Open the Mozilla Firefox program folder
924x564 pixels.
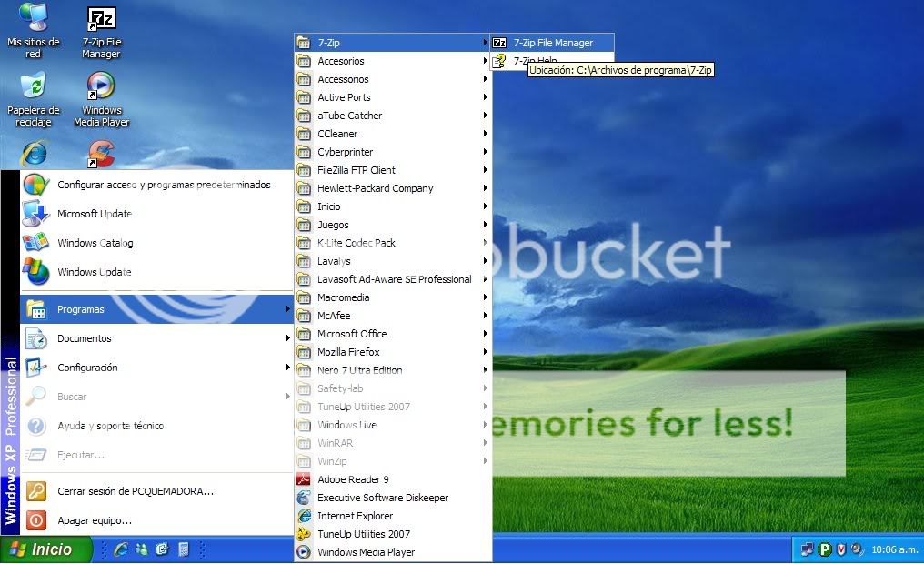(x=393, y=352)
